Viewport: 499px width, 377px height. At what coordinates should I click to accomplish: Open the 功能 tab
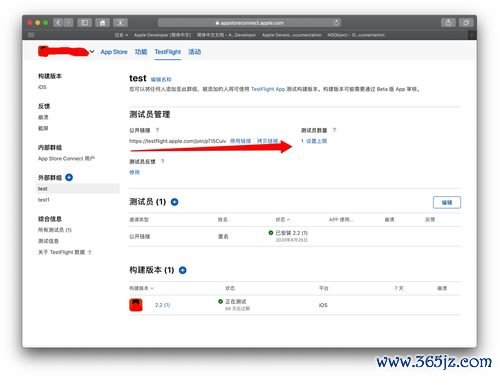pyautogui.click(x=141, y=52)
